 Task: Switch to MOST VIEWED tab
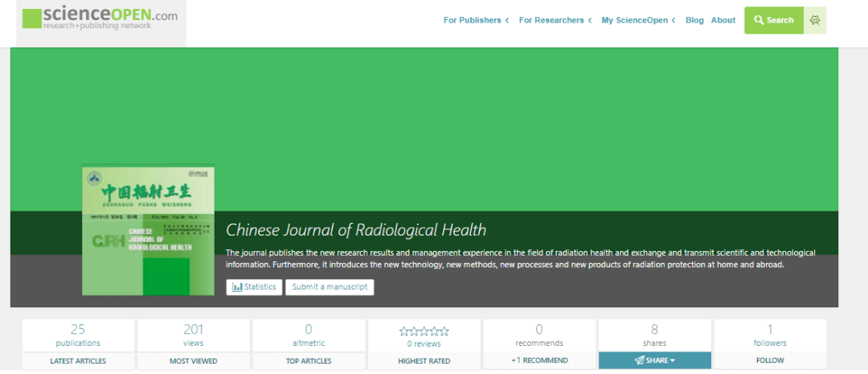point(193,360)
